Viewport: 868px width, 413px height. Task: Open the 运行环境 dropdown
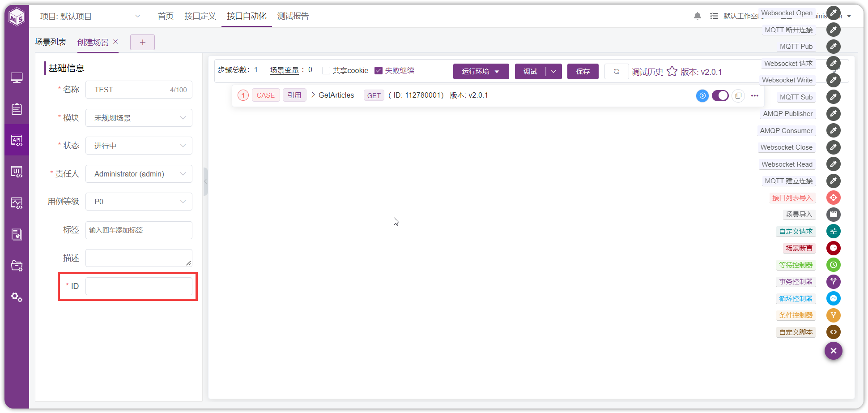pos(481,72)
